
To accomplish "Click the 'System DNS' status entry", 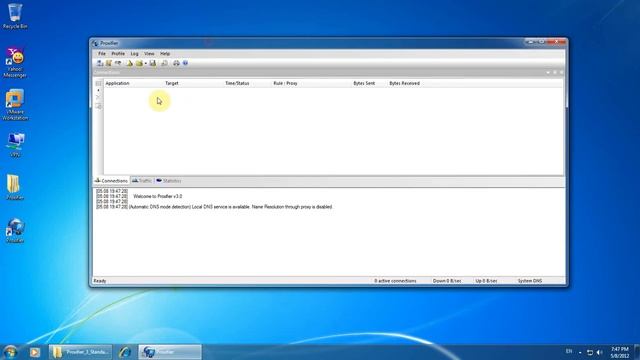I will click(530, 281).
